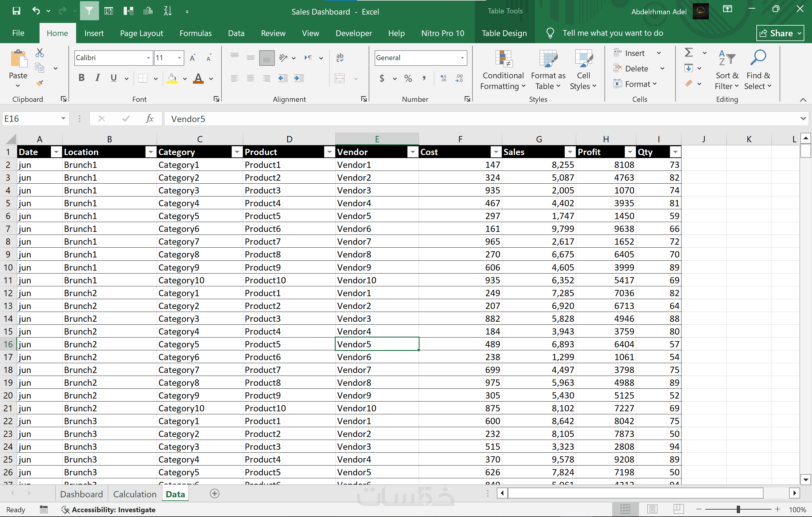
Task: Click the Percent Style icon
Action: click(408, 78)
